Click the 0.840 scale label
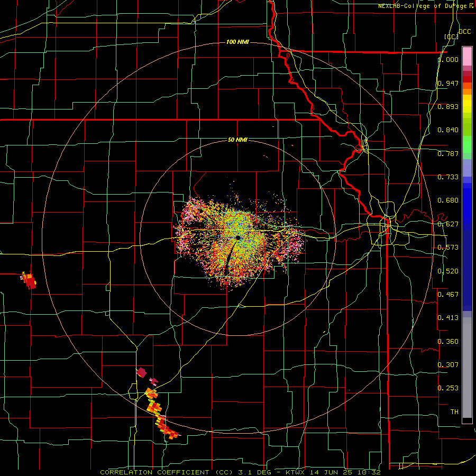 coord(448,130)
